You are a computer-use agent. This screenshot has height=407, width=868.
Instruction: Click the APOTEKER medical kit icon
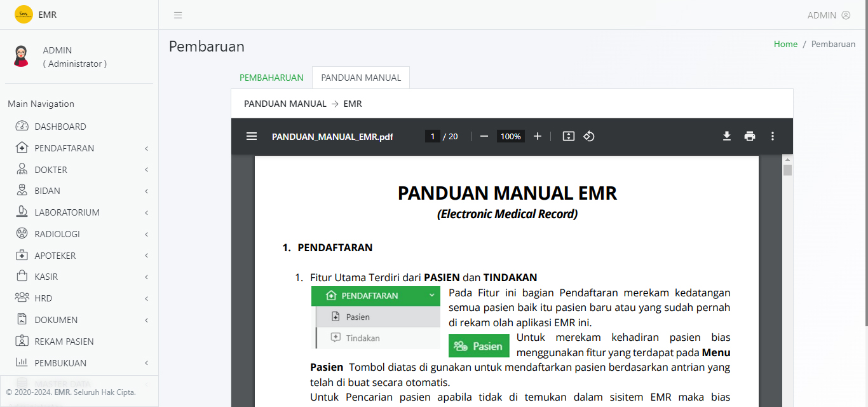[22, 255]
